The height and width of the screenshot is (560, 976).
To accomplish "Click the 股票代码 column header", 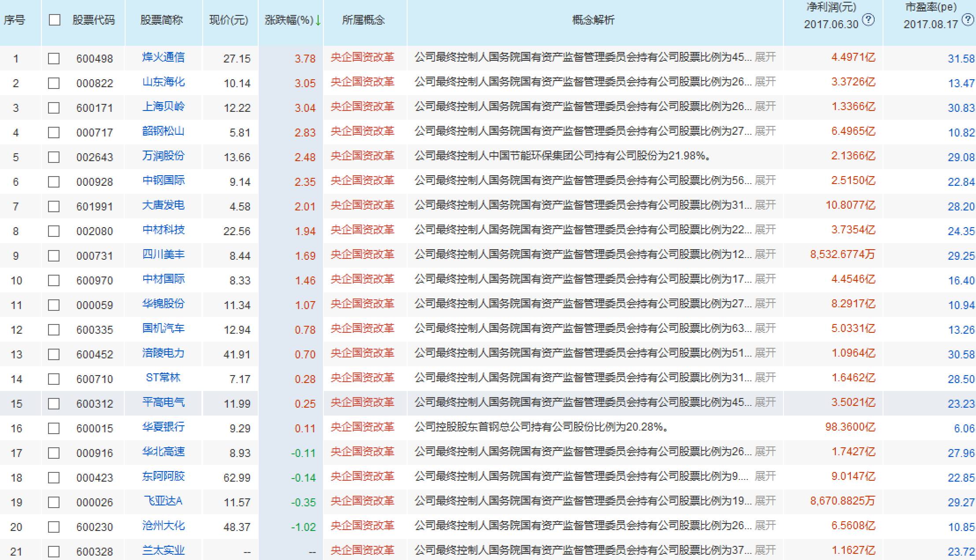I will (x=93, y=20).
